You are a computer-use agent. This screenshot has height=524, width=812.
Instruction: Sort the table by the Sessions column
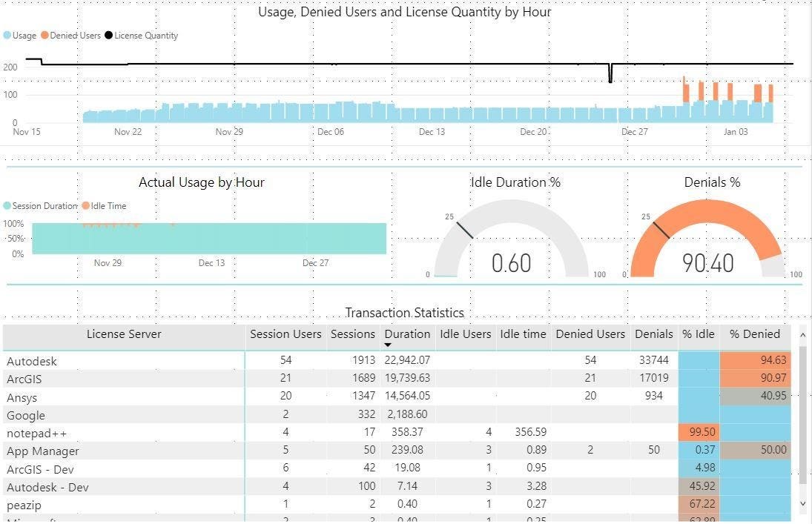pyautogui.click(x=352, y=334)
